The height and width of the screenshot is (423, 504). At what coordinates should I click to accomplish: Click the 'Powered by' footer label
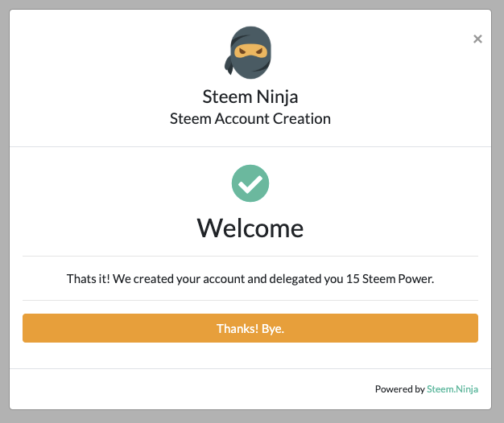(399, 389)
